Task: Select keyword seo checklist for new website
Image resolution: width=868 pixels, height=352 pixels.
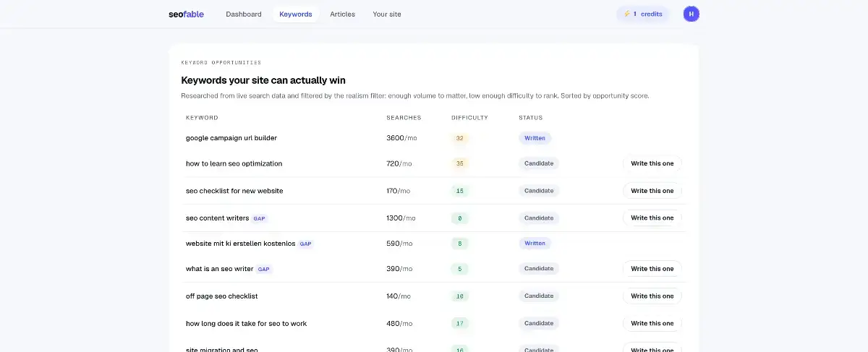Action: (234, 191)
